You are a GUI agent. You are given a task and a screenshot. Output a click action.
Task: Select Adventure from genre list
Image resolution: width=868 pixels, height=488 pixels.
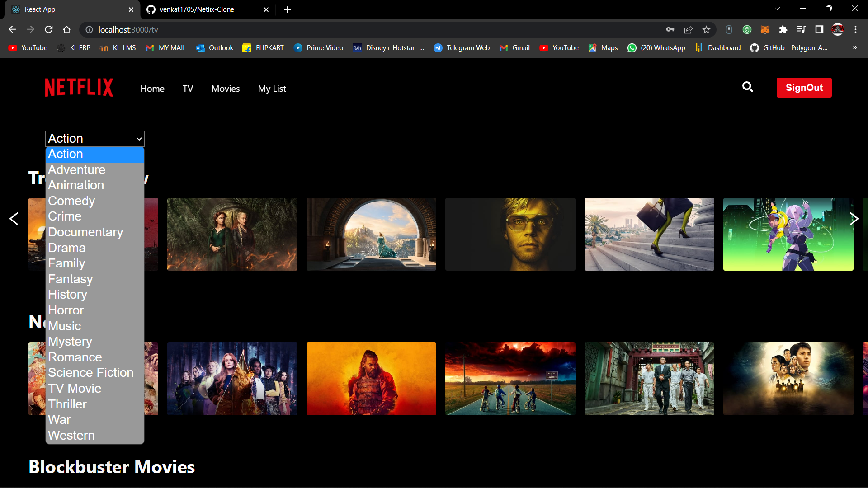95,170
